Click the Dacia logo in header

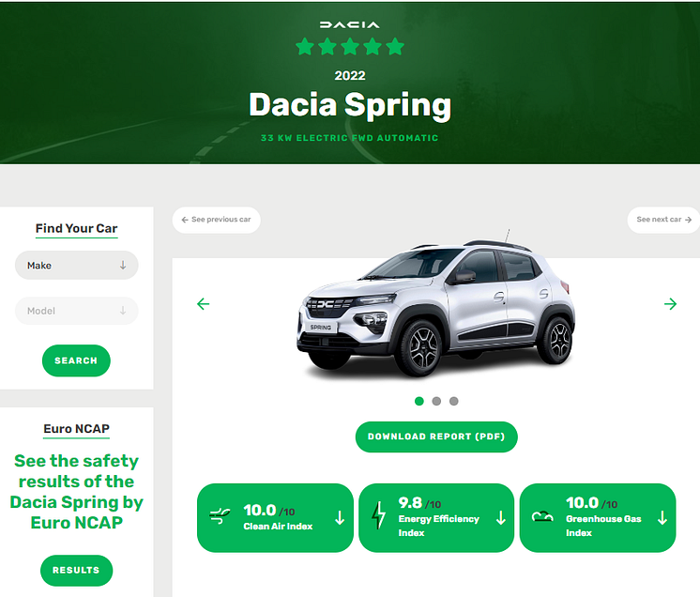(350, 24)
